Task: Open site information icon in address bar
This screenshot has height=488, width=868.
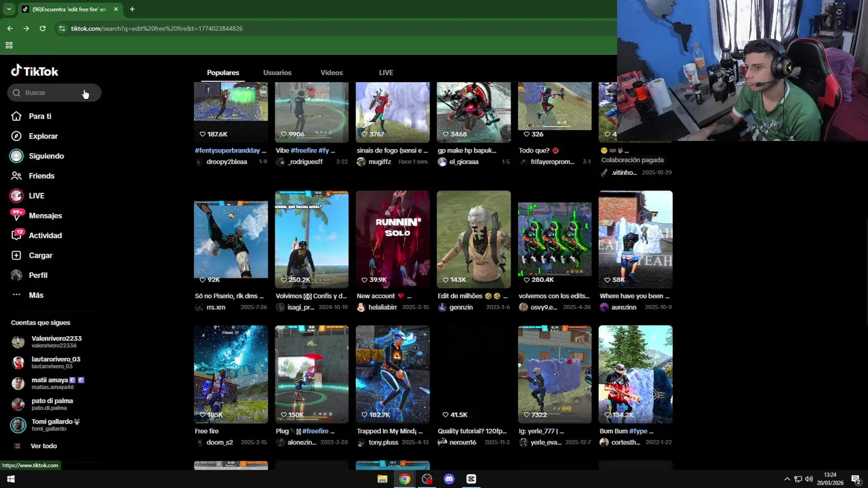Action: [x=62, y=28]
